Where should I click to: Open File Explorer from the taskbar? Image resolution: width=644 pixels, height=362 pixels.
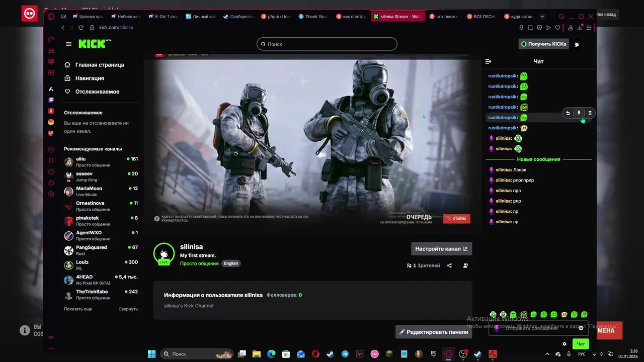coord(256,354)
